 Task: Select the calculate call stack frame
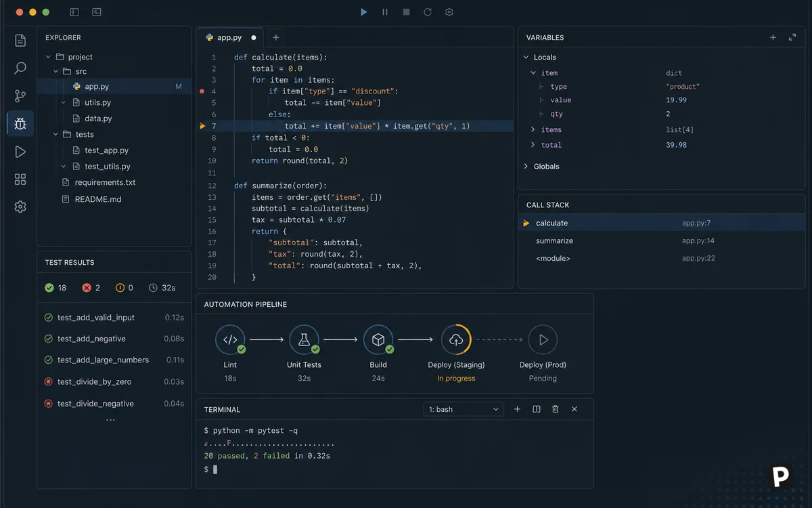pyautogui.click(x=662, y=223)
